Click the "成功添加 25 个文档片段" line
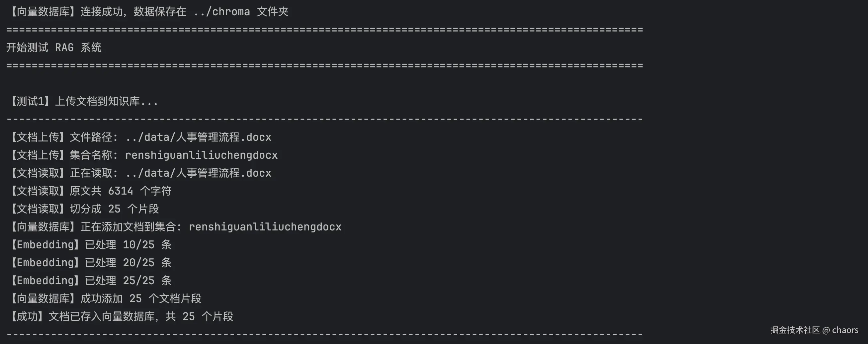 tap(140, 299)
